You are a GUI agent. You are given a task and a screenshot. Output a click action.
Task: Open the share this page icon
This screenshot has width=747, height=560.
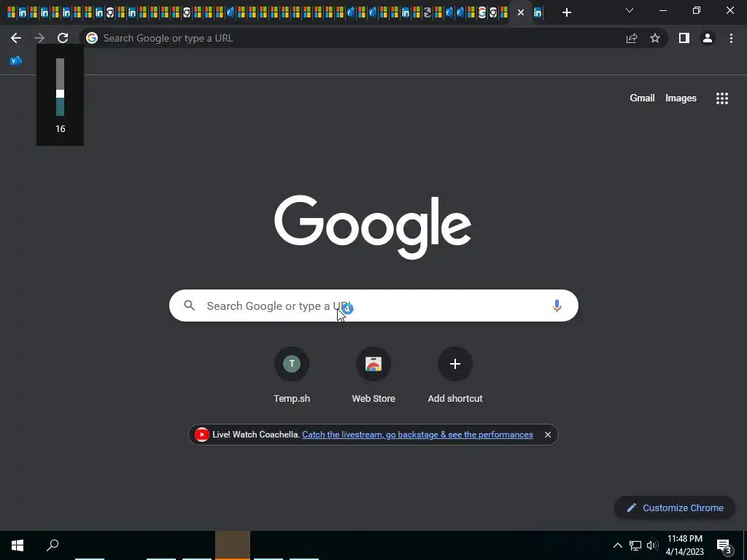coord(632,38)
